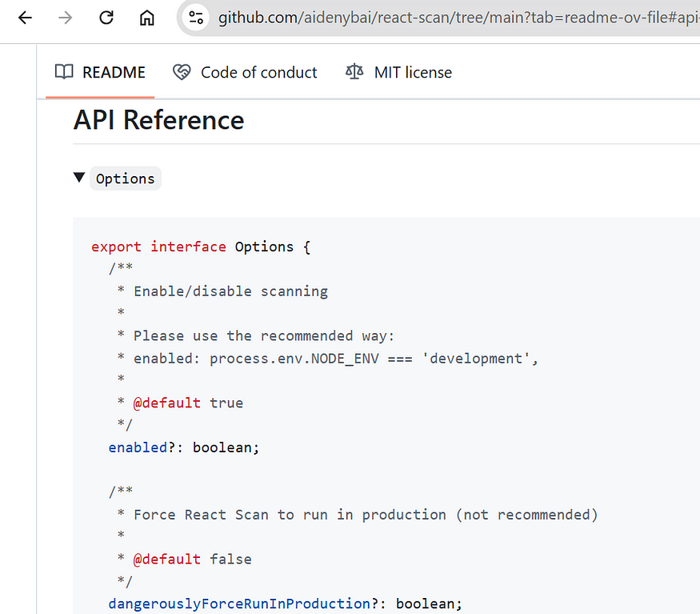
Task: Click 'export interface Options {' code line
Action: pos(201,247)
